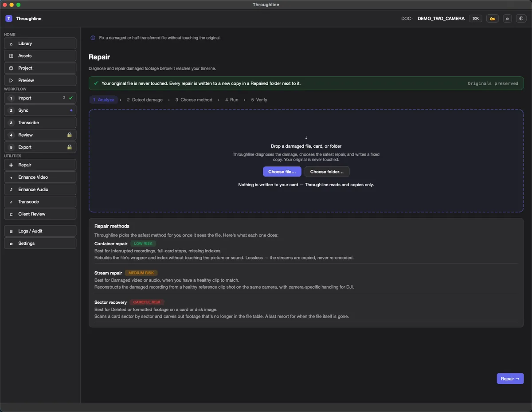Open Library via its home icon
The image size is (532, 412).
coord(11,43)
